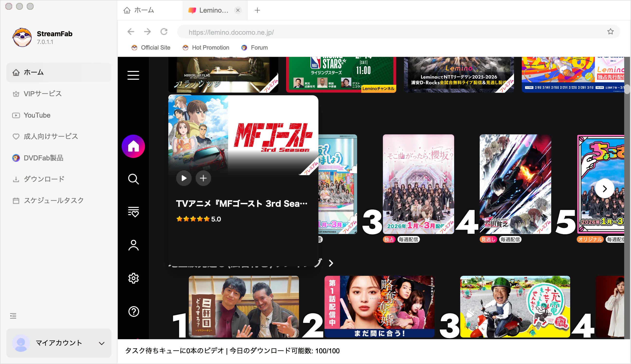Switch to the ホーム tab

tap(144, 10)
